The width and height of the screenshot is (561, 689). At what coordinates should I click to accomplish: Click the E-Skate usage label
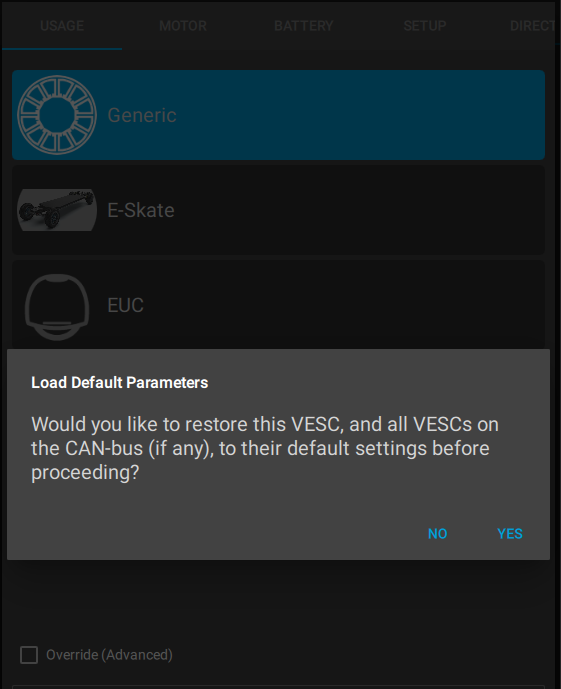141,210
